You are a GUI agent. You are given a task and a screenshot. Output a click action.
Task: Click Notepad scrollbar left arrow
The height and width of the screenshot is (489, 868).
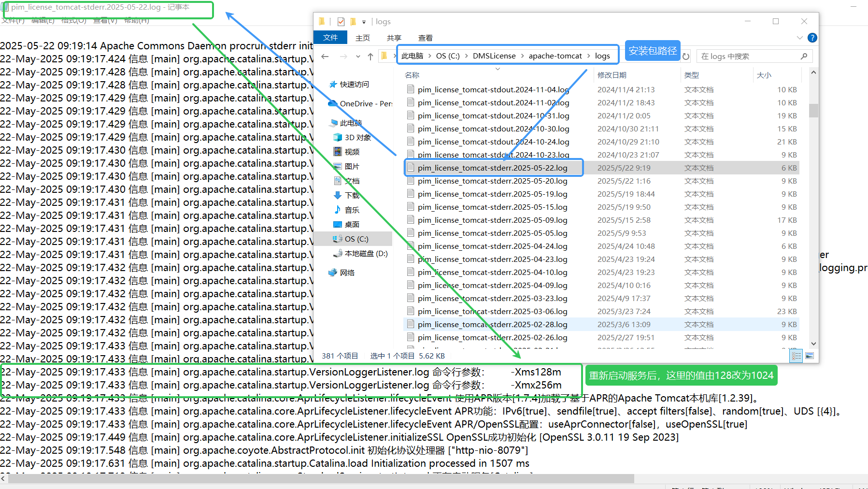pyautogui.click(x=3, y=478)
